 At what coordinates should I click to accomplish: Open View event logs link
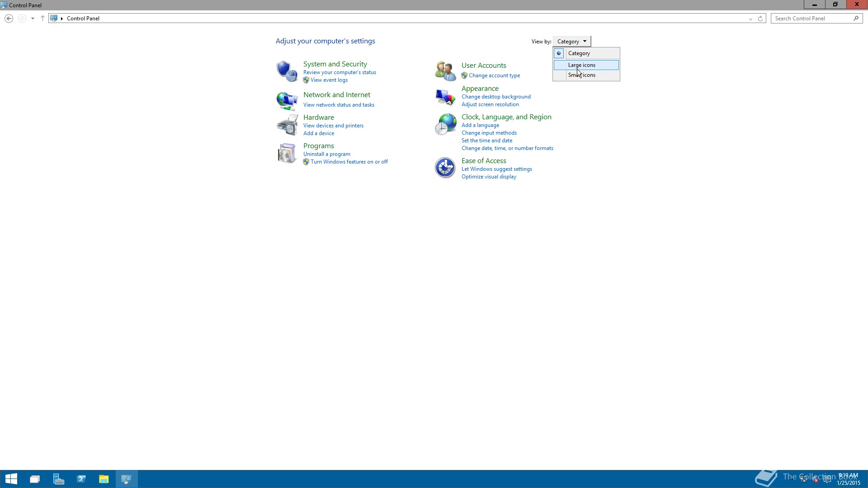click(329, 80)
